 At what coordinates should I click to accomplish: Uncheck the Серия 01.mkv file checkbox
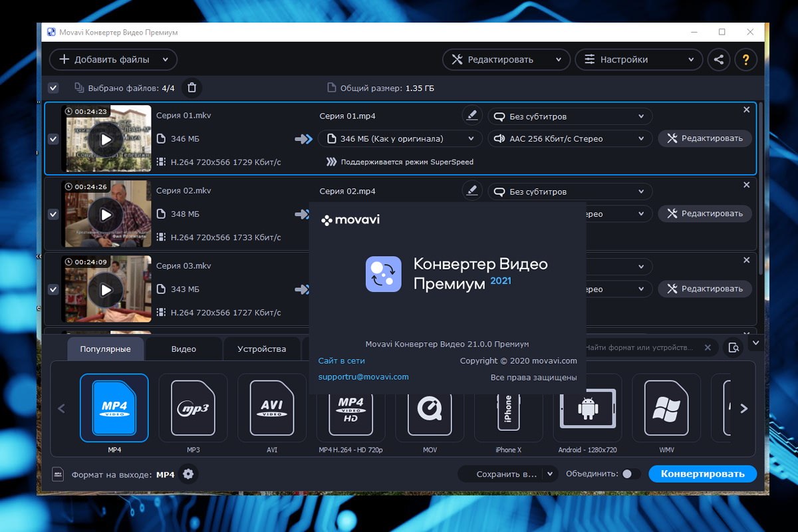53,139
